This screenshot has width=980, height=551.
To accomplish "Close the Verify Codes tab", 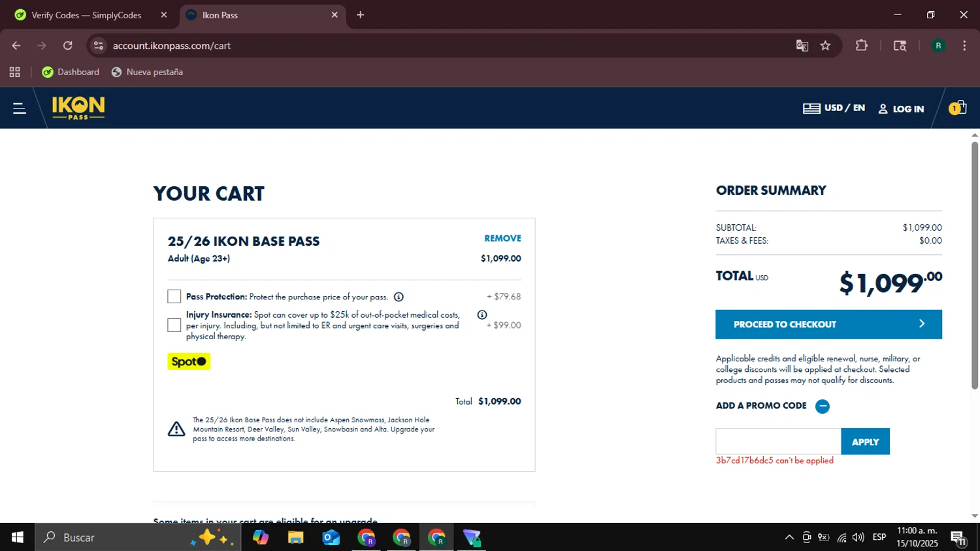I will 164,15.
